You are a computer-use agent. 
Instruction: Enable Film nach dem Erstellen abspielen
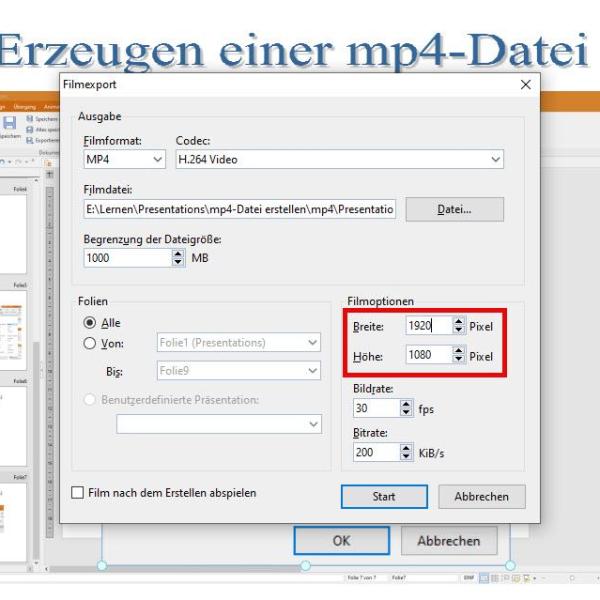[x=78, y=493]
